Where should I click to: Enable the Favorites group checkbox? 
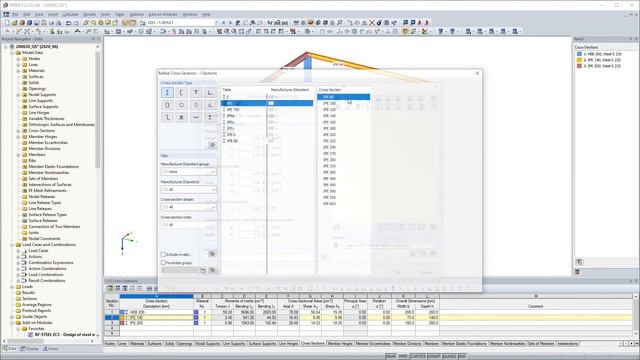(163, 263)
